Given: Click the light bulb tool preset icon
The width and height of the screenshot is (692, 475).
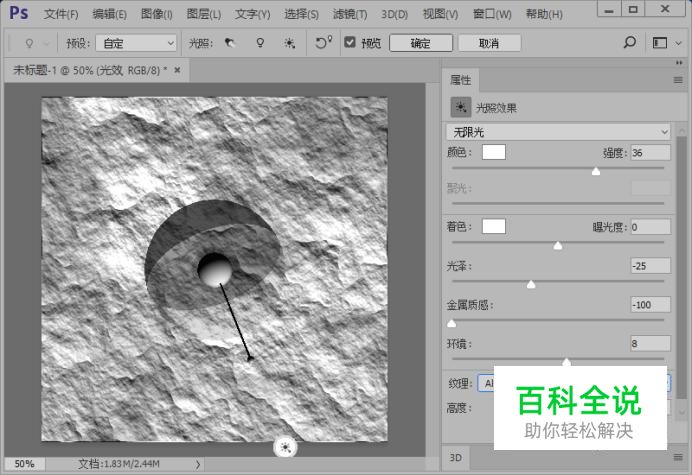Looking at the screenshot, I should click(29, 43).
